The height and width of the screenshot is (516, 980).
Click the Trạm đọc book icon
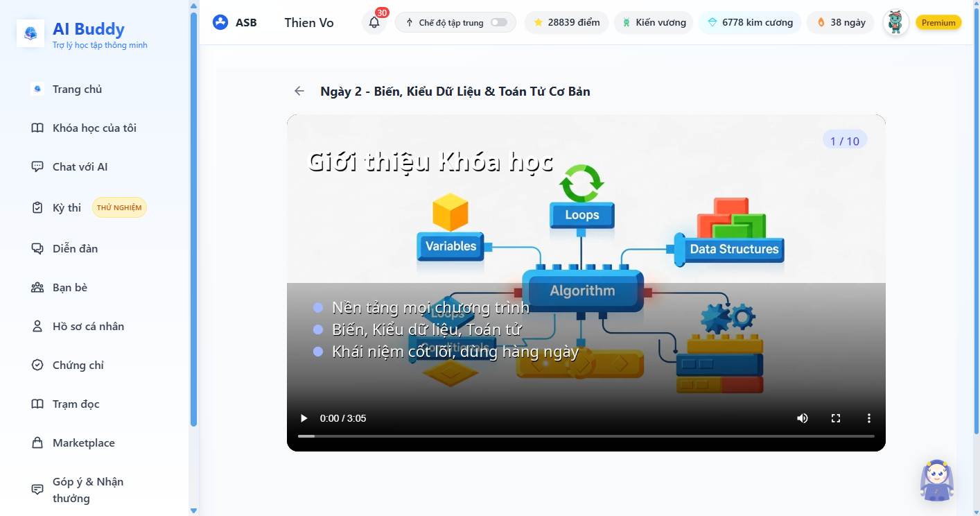click(37, 404)
